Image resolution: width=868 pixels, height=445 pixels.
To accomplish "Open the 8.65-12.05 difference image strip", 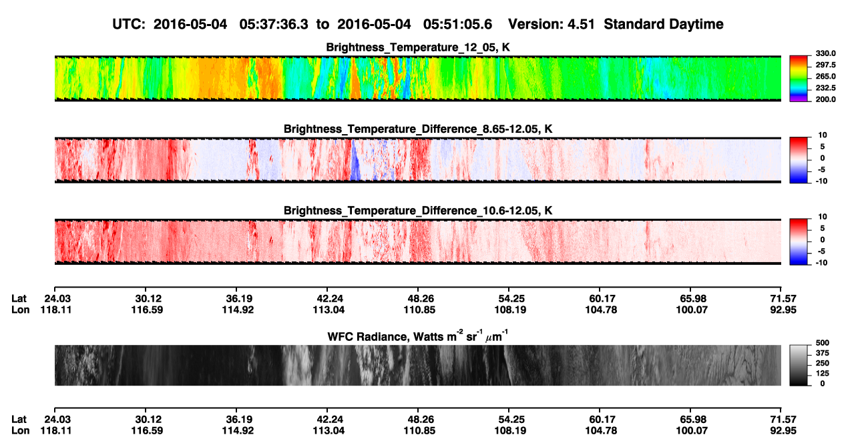I will point(418,160).
